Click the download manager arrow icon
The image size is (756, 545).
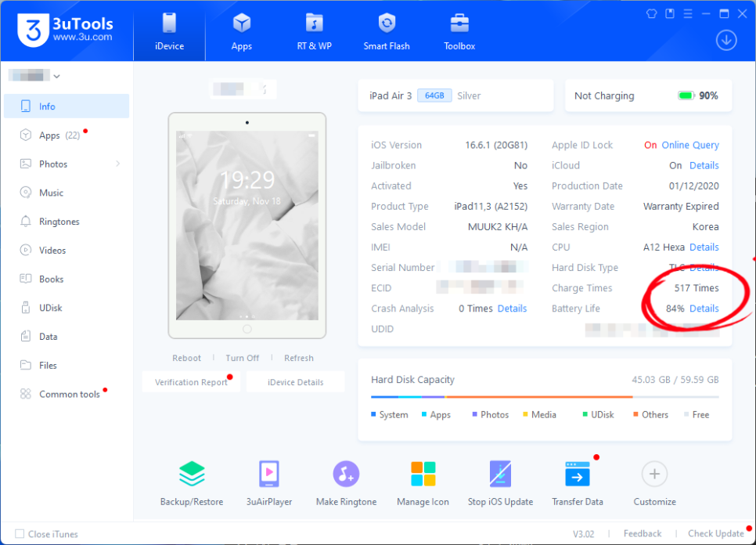point(726,40)
